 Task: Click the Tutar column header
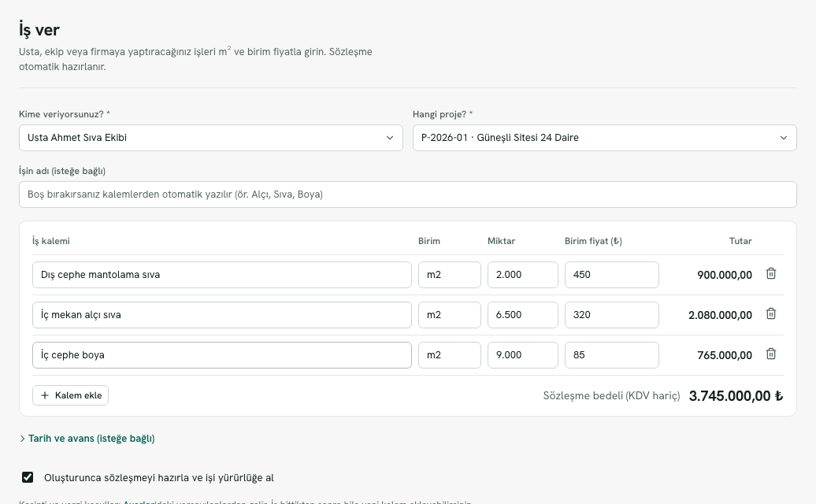(x=740, y=241)
